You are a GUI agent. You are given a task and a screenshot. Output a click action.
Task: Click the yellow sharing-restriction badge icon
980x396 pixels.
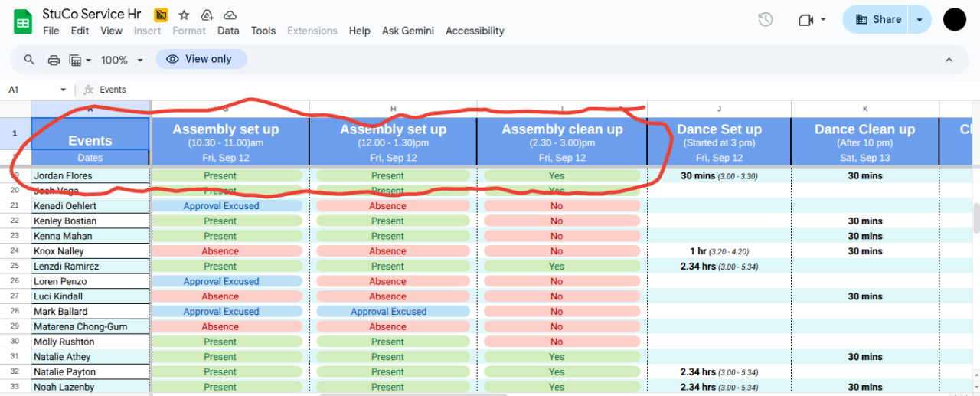pos(161,15)
